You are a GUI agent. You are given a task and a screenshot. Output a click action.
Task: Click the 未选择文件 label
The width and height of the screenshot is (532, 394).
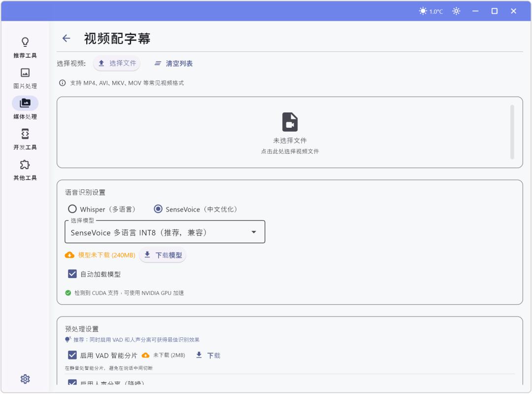(290, 141)
